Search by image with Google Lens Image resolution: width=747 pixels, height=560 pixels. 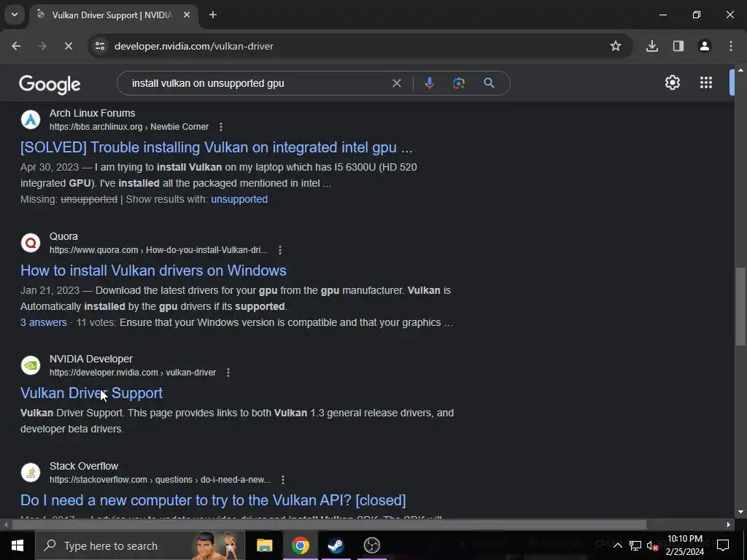[459, 83]
